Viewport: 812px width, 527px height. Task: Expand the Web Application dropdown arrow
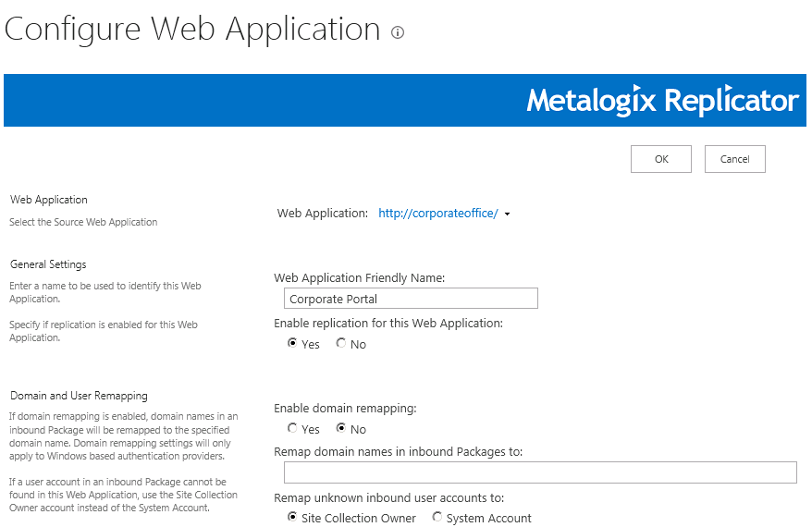click(508, 214)
